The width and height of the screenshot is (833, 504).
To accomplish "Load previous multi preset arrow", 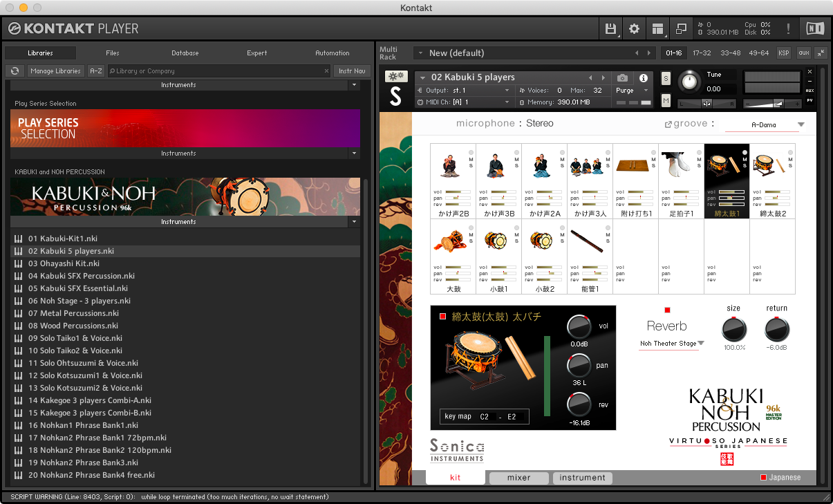I will click(637, 53).
